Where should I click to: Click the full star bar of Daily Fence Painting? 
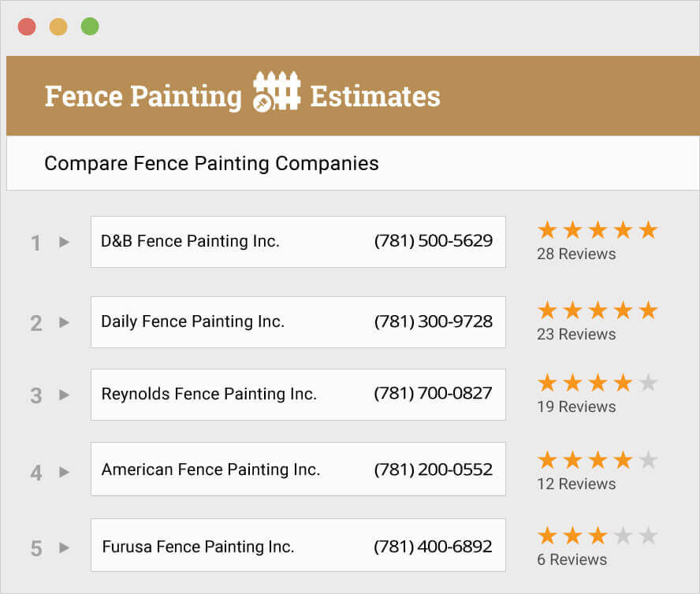point(597,310)
